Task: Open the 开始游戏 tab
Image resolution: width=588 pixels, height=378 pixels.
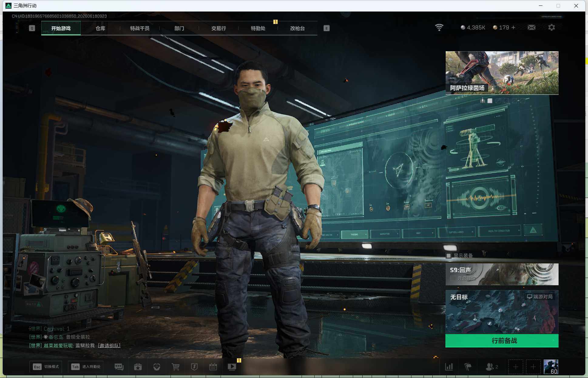Action: [x=61, y=28]
